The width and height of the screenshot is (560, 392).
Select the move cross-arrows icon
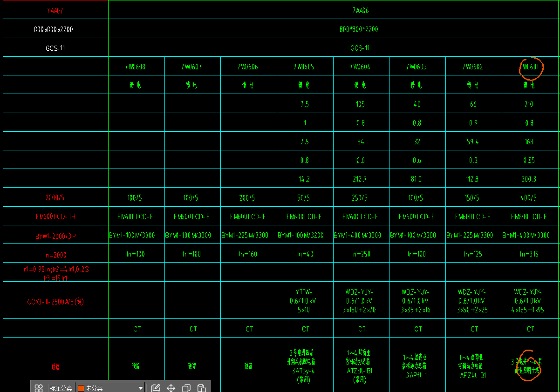tap(171, 388)
